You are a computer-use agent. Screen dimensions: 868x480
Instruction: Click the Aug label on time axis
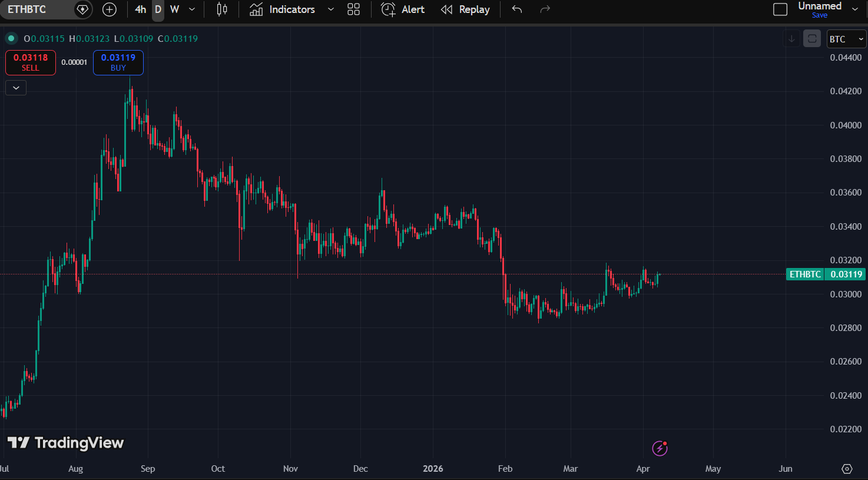pyautogui.click(x=75, y=469)
